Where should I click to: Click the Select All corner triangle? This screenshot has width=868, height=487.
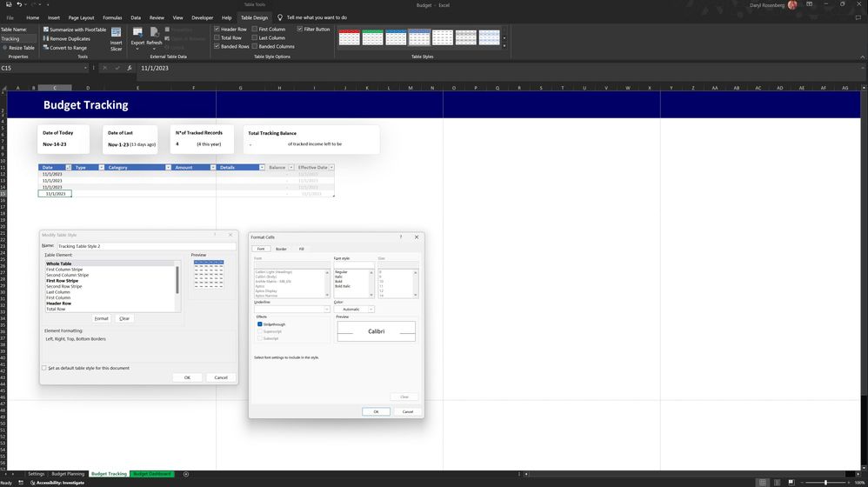pos(3,88)
